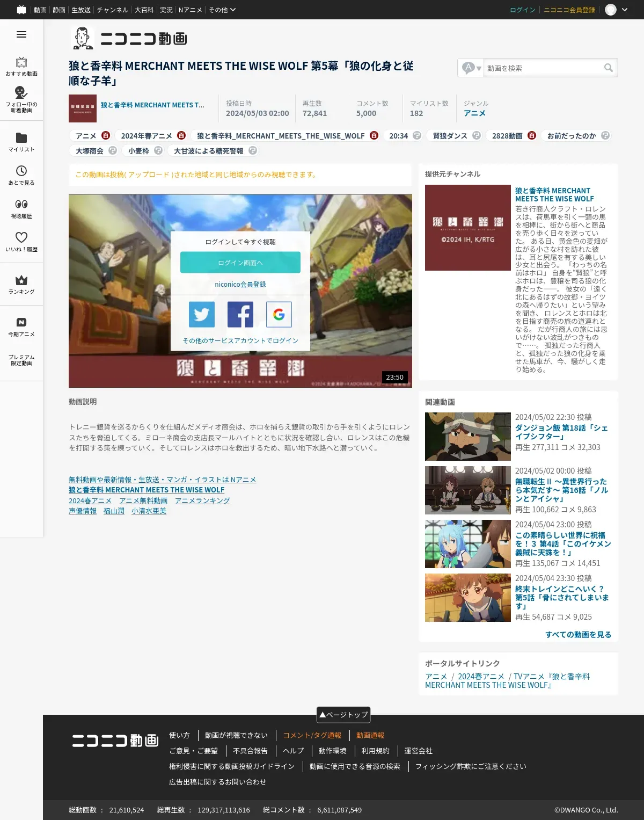The image size is (644, 820).
Task: Click すべての動画を見る link
Action: (578, 634)
